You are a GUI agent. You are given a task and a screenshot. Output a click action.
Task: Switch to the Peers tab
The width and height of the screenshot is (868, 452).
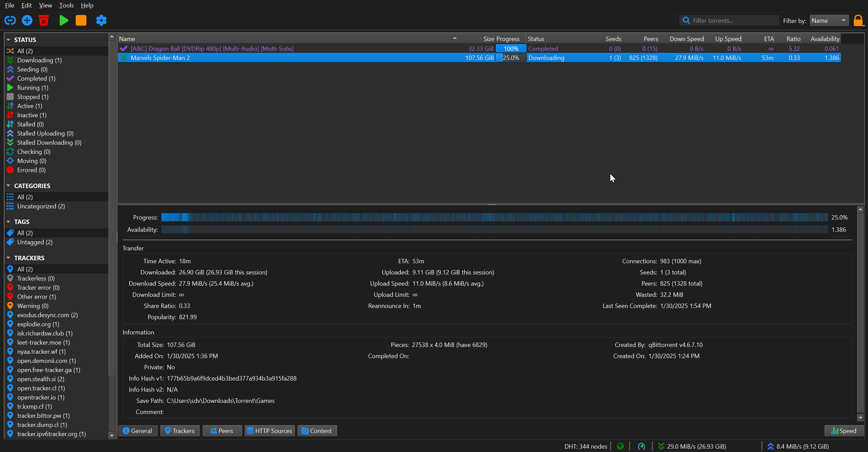[222, 431]
